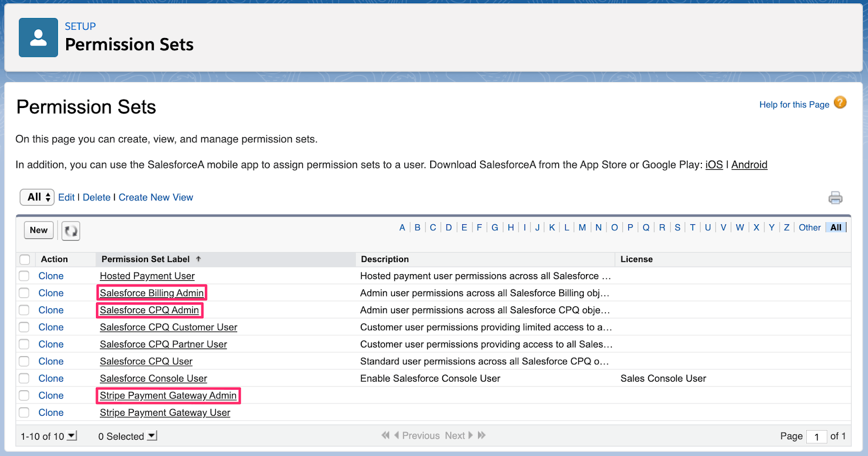Filter list by letter S
868x456 pixels.
(678, 227)
